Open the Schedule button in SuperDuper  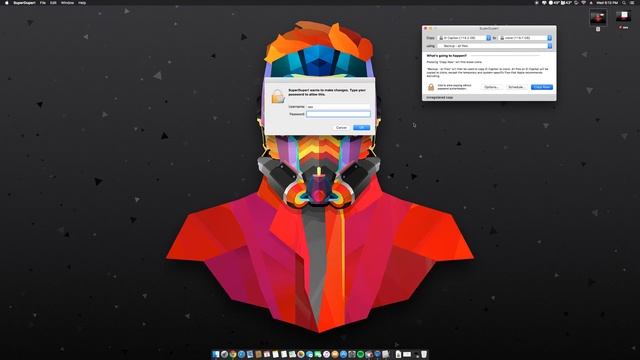[x=516, y=87]
